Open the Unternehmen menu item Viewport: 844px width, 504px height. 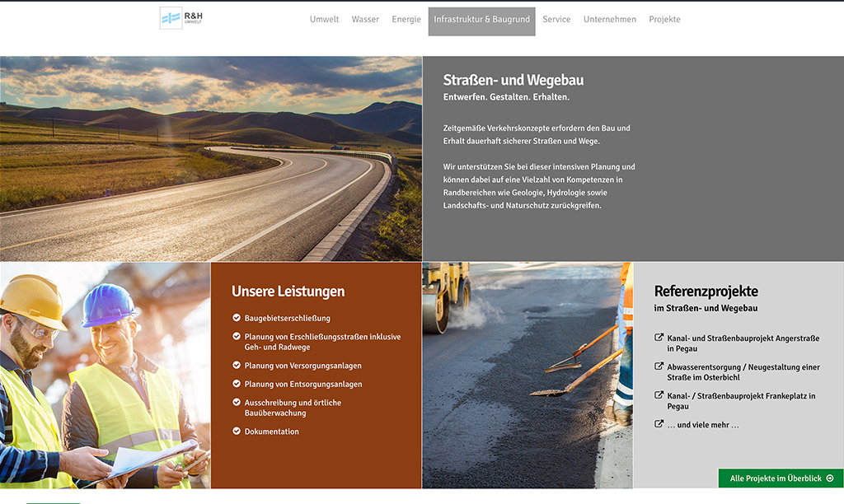(610, 20)
